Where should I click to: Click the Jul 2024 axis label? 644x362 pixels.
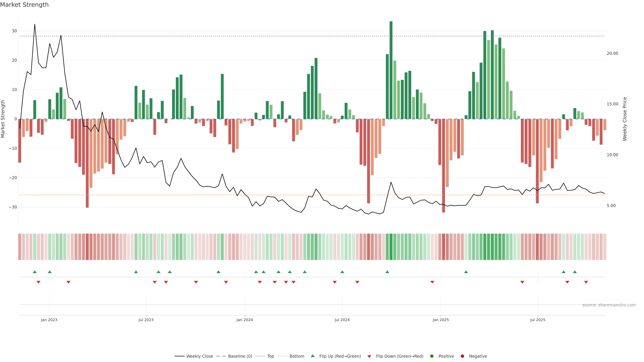[342, 320]
